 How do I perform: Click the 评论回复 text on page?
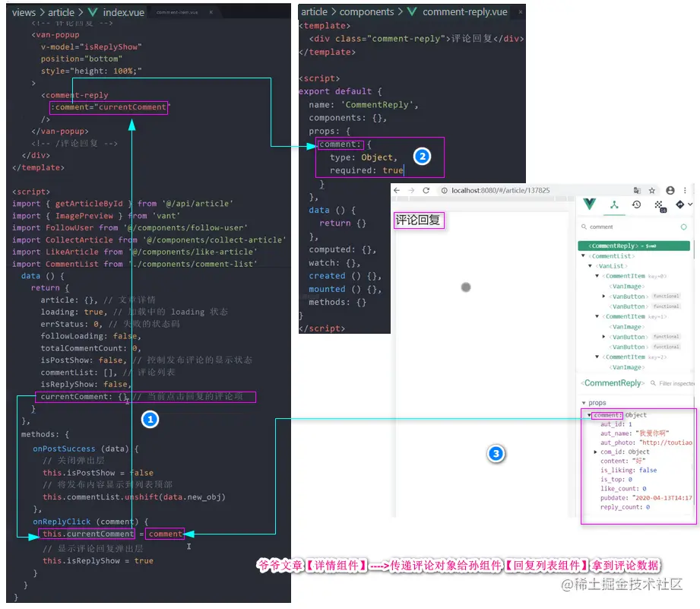tap(418, 220)
